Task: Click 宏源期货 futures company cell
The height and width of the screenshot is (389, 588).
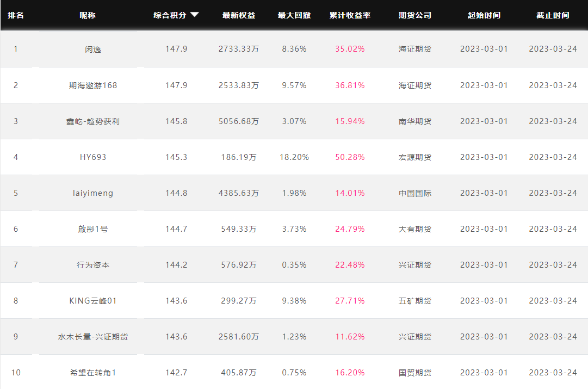Action: [x=414, y=157]
